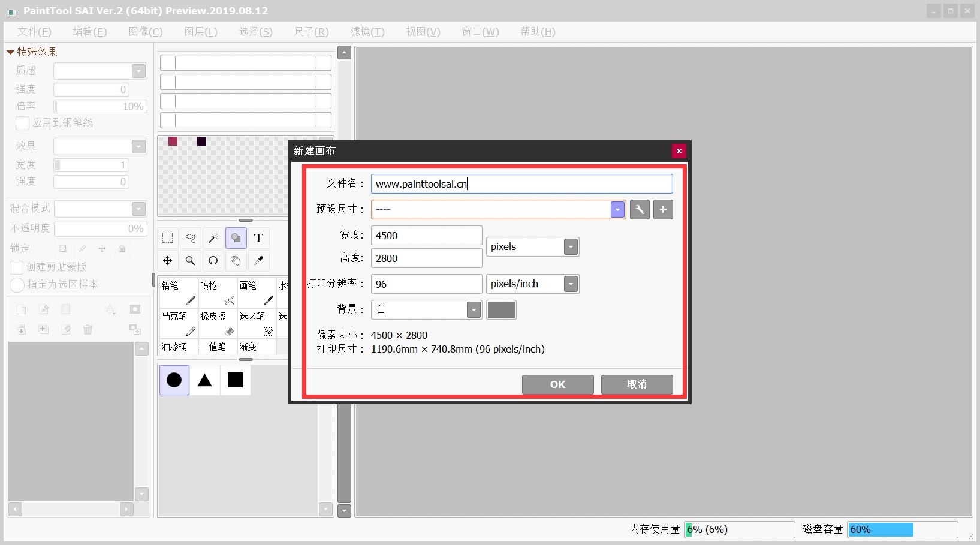This screenshot has width=980, height=545.
Task: Choose the 油漆桶 bucket tool
Action: click(179, 347)
